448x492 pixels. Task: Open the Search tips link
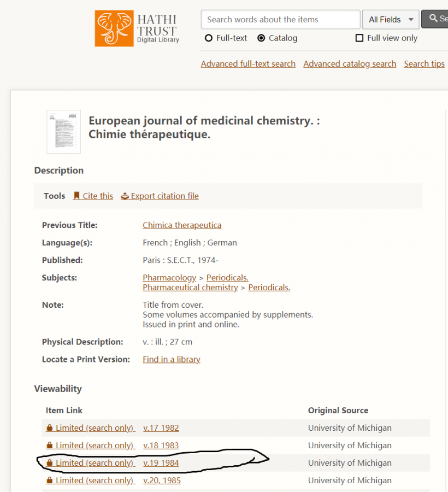pos(424,64)
